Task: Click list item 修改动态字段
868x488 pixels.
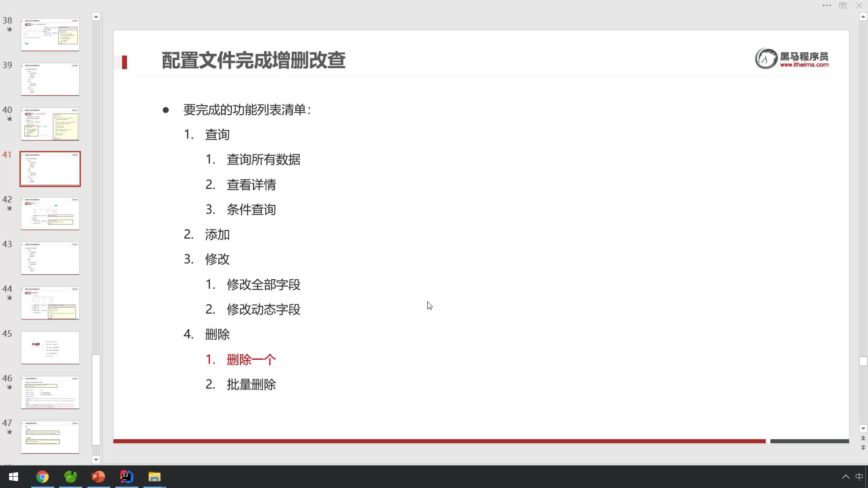Action: pos(264,310)
